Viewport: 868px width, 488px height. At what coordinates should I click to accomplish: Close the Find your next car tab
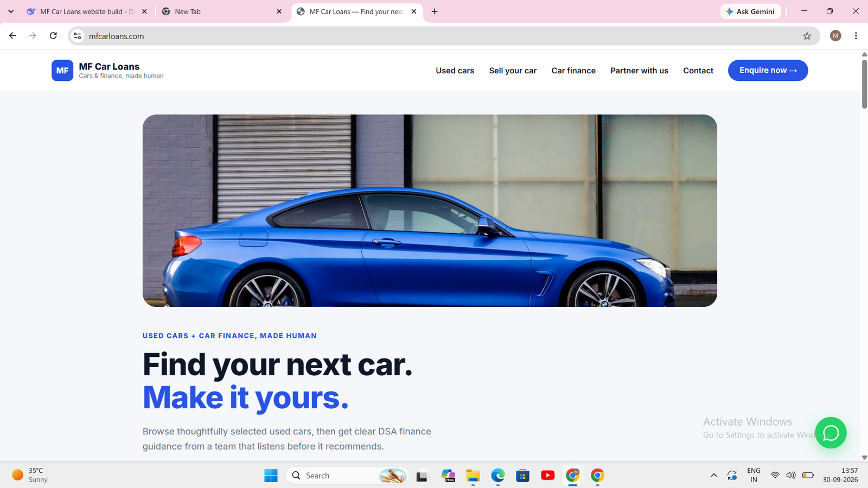(414, 11)
